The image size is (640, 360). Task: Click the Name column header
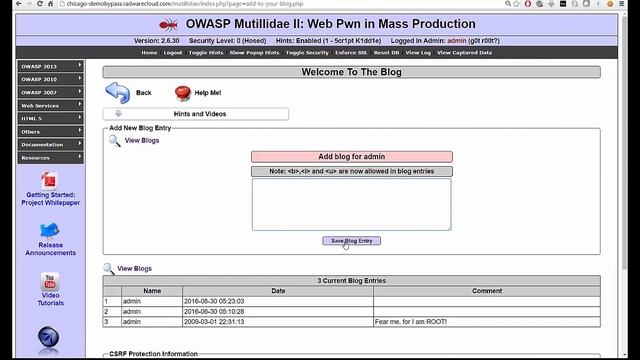[152, 291]
